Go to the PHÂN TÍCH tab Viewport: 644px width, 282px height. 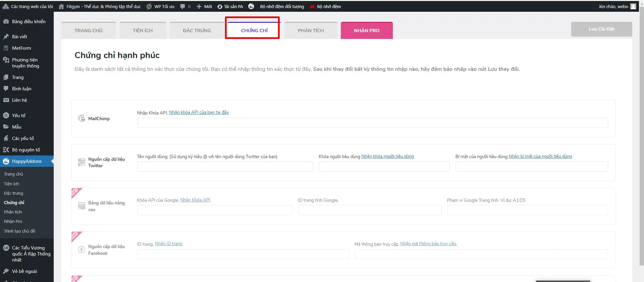pyautogui.click(x=311, y=31)
